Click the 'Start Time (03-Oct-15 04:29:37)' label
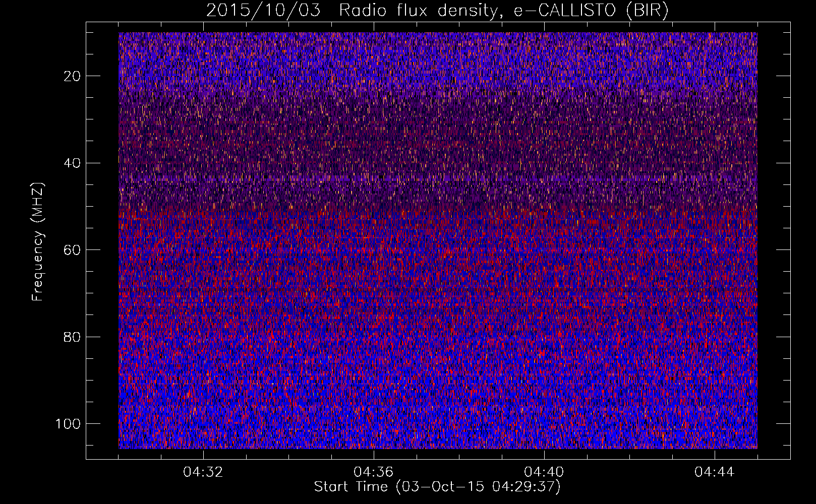816x504 pixels. (x=437, y=487)
